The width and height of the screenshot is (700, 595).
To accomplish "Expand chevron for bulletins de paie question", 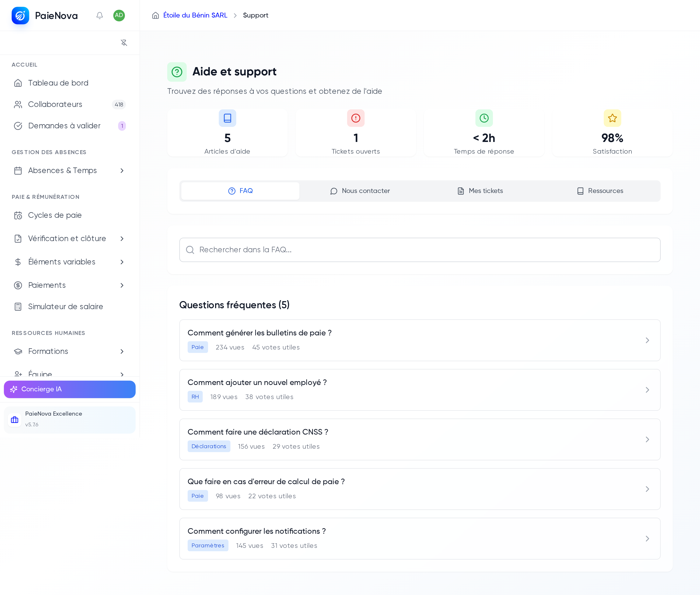I will [647, 340].
